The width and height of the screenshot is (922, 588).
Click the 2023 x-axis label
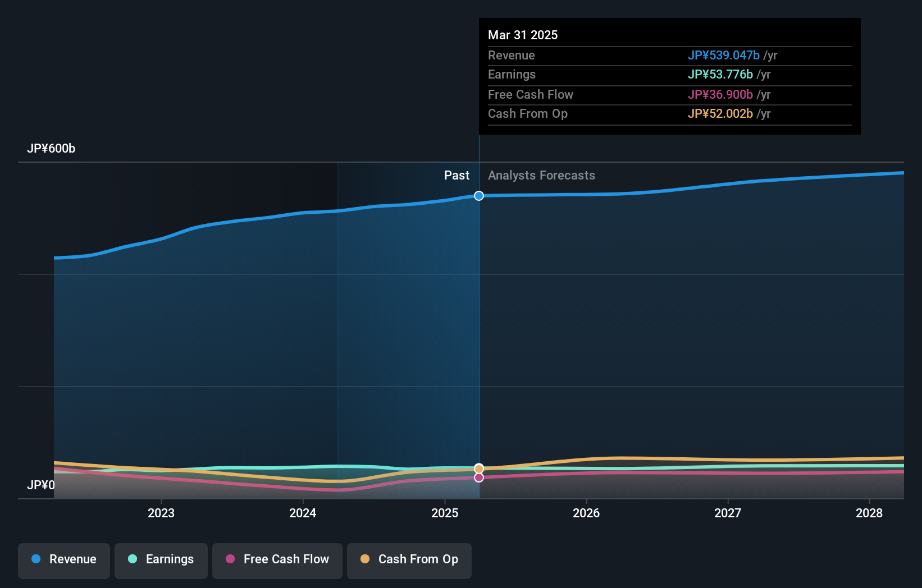click(161, 513)
